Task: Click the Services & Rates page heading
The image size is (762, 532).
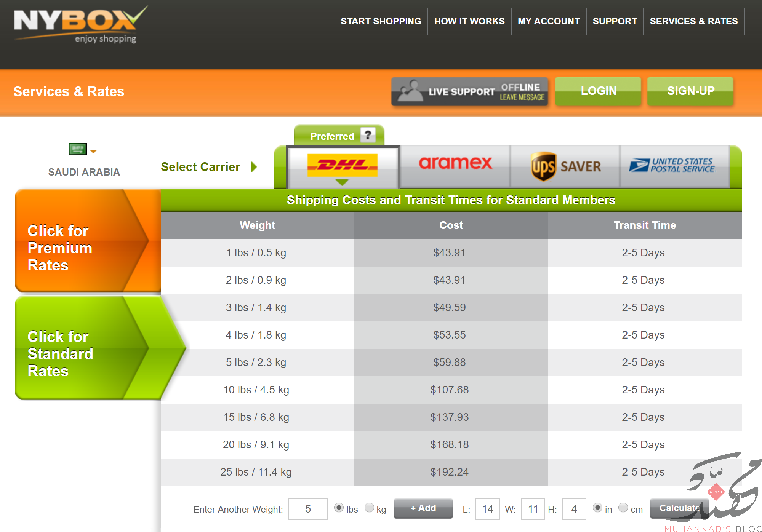Action: click(69, 92)
